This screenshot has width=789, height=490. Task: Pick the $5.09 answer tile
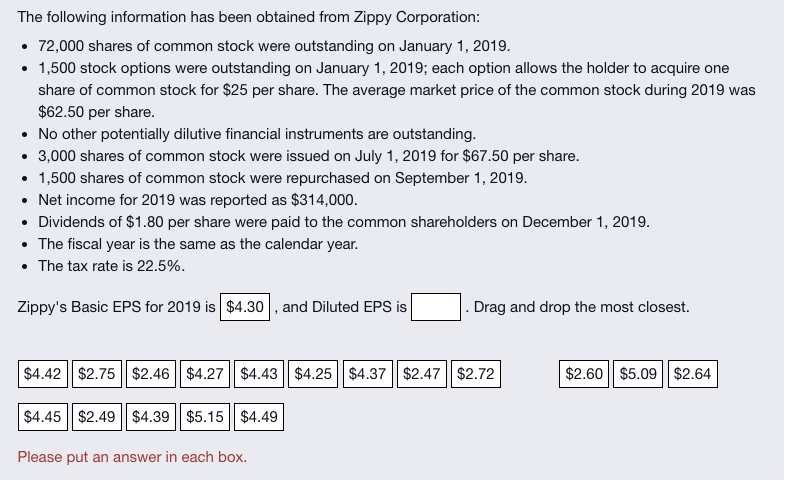coord(639,375)
